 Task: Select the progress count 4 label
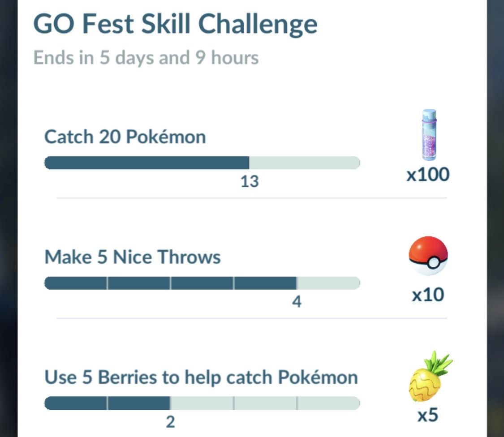coord(297,301)
